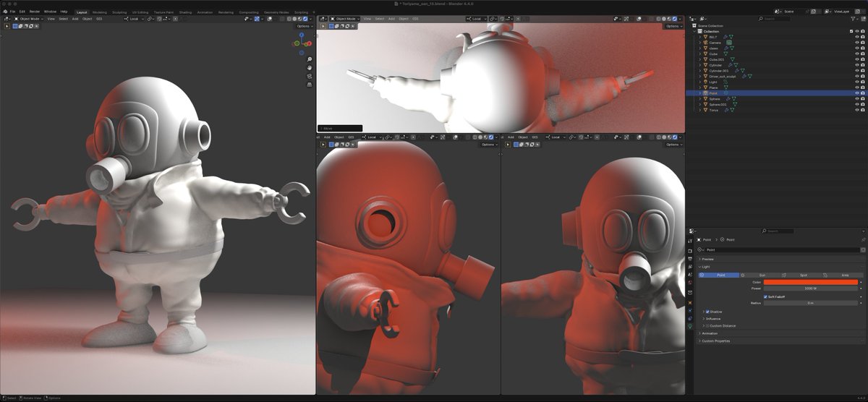The height and width of the screenshot is (402, 868).
Task: Click the pan hand icon in left viewport
Action: click(x=310, y=67)
